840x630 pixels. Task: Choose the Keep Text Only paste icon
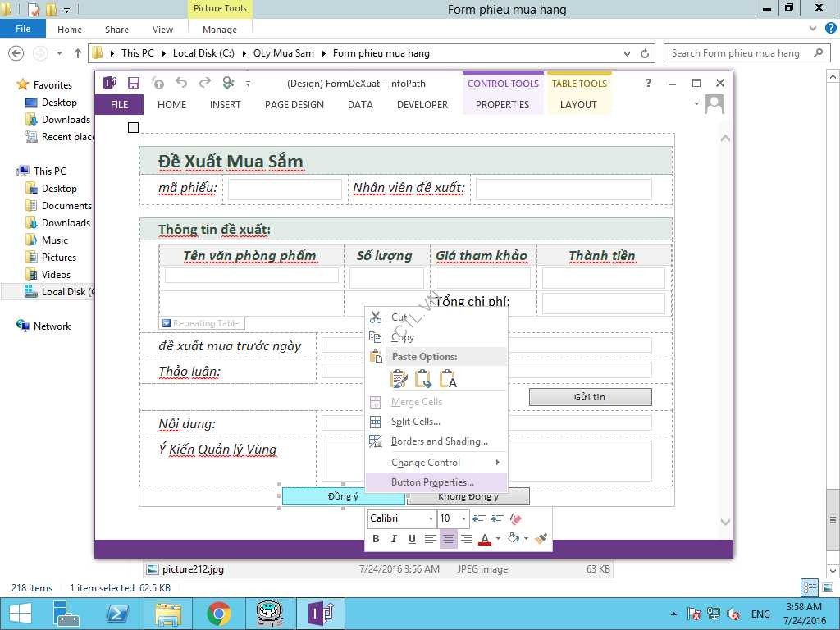point(448,379)
